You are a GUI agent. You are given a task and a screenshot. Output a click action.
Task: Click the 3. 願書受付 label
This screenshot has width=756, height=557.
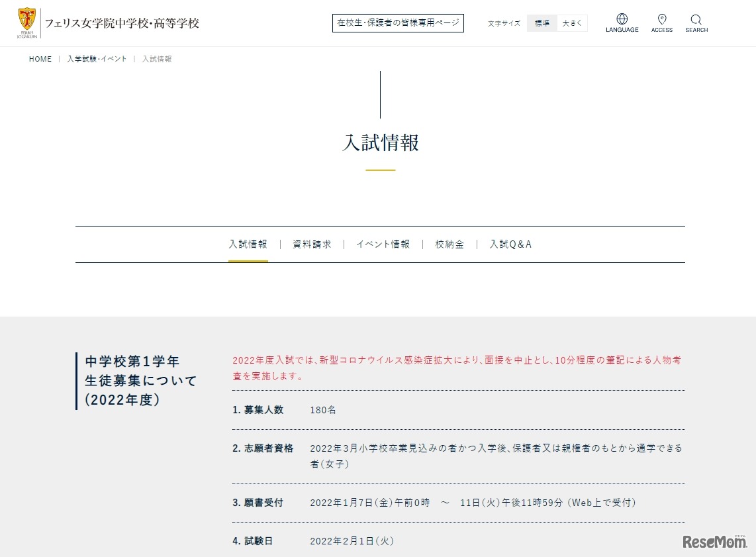pos(258,503)
